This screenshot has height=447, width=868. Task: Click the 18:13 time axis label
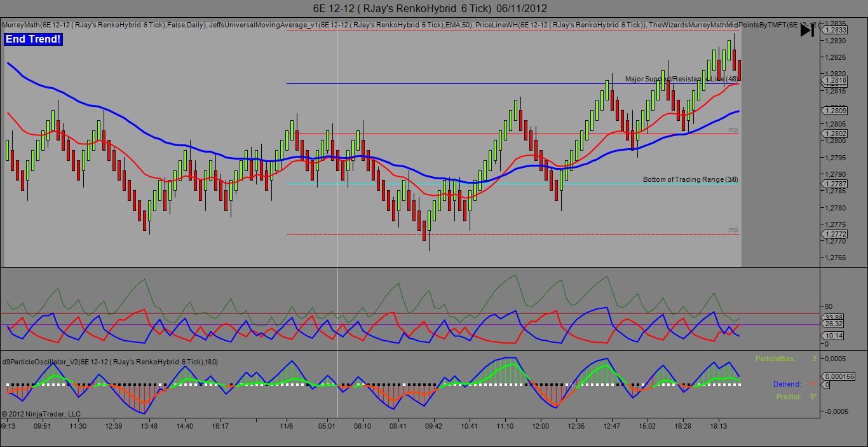719,427
